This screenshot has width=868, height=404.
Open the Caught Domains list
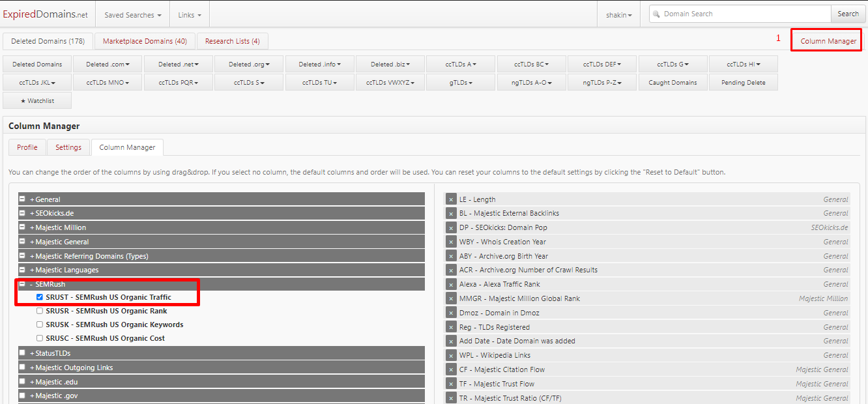(x=673, y=82)
